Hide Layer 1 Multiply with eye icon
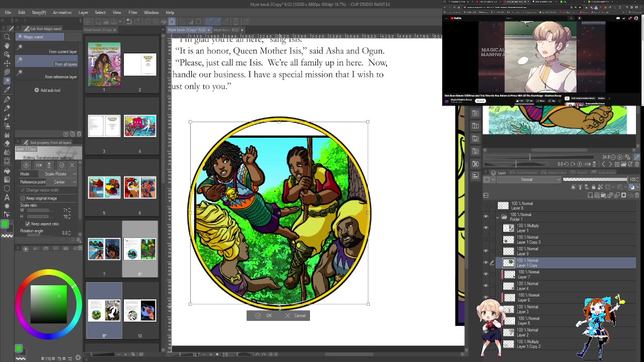Screen dimensions: 644x362 point(486,228)
